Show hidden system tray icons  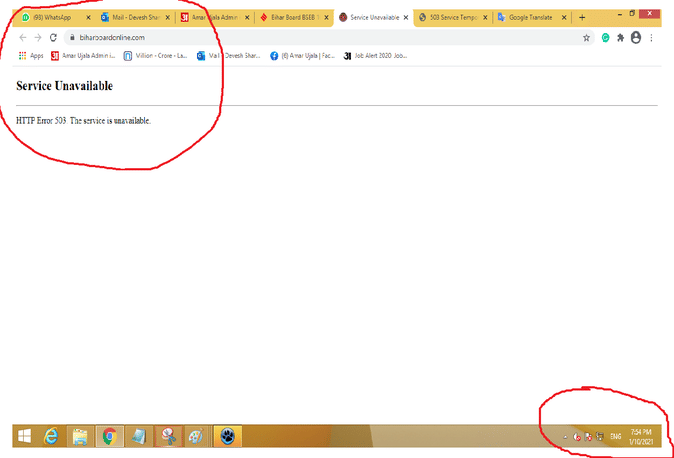(565, 437)
